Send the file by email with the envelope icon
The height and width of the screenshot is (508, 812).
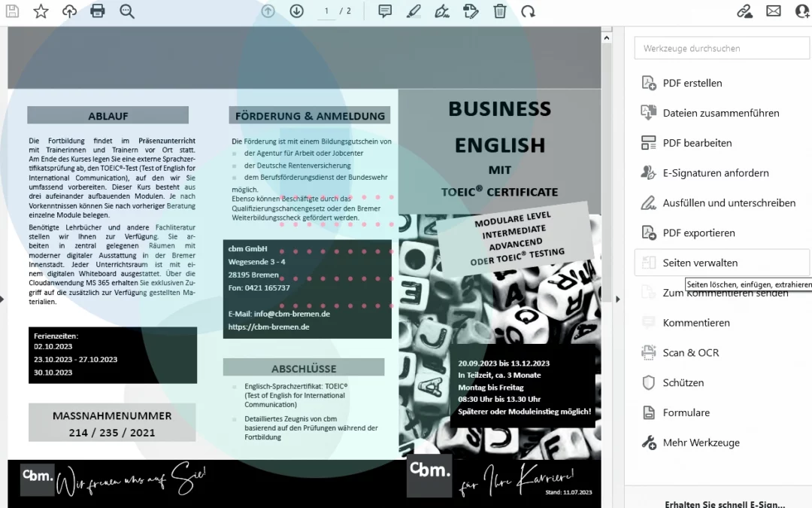pyautogui.click(x=773, y=11)
